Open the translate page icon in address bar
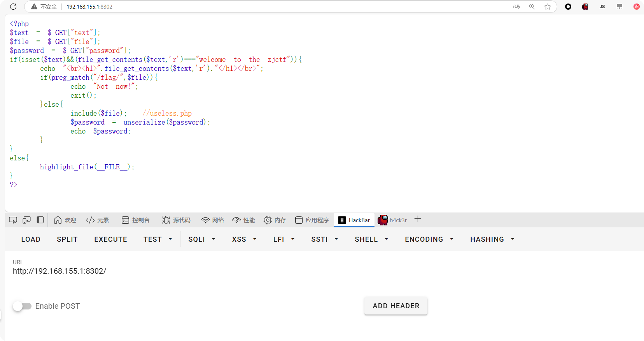The image size is (644, 341). (516, 7)
